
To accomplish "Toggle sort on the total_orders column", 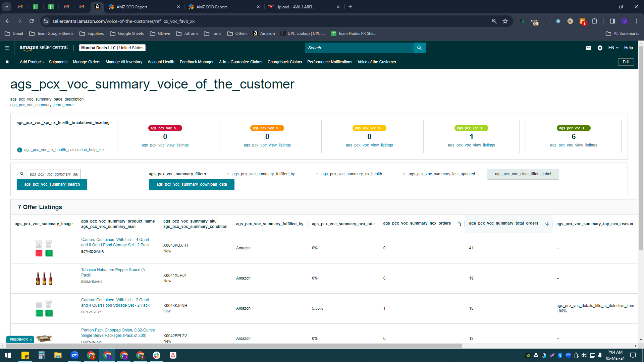I will coord(547,224).
